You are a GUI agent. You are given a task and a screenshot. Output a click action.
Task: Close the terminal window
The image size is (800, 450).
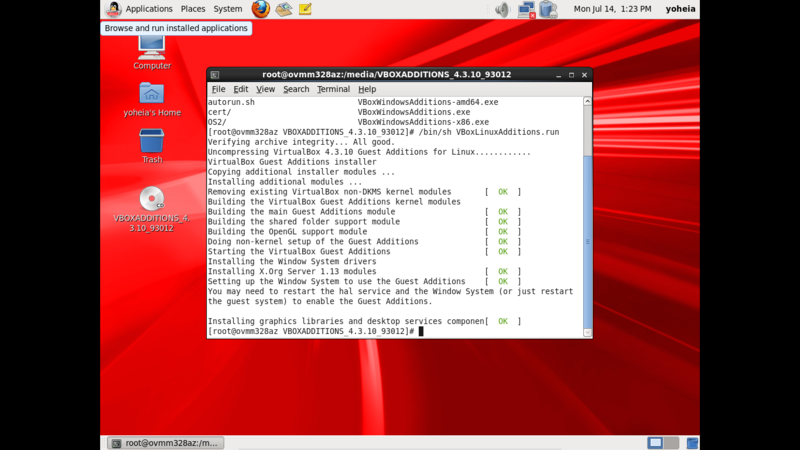pyautogui.click(x=585, y=75)
